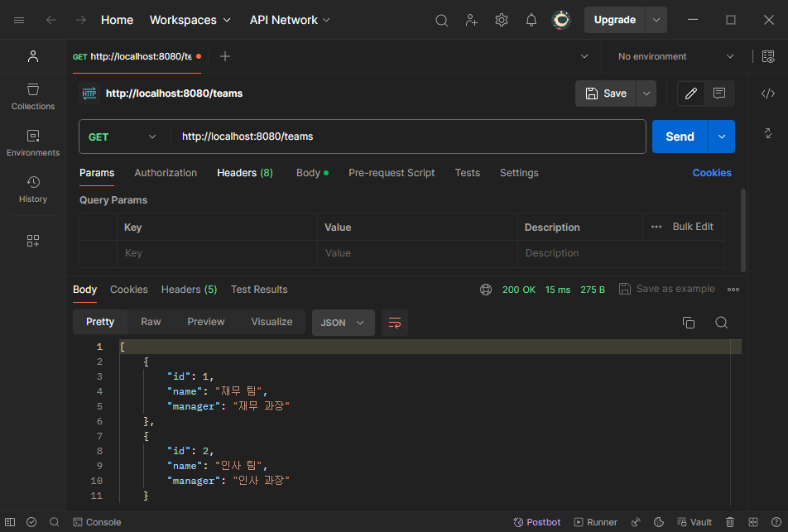Open the History sidebar panel
Viewport: 788px width, 532px height.
click(33, 189)
